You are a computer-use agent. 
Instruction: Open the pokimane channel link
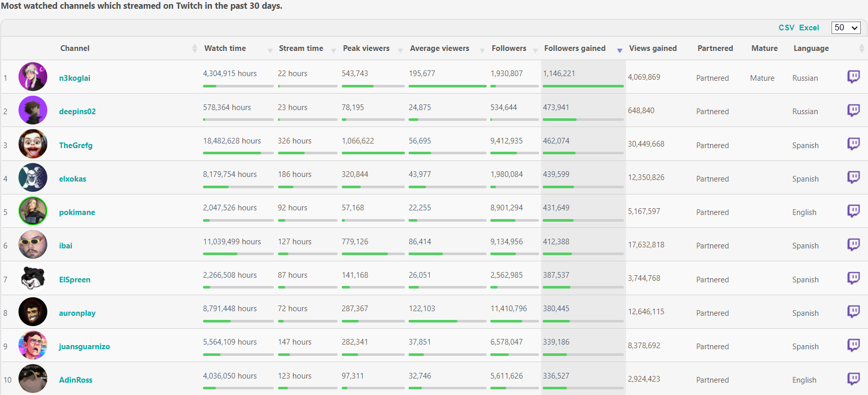click(x=77, y=212)
